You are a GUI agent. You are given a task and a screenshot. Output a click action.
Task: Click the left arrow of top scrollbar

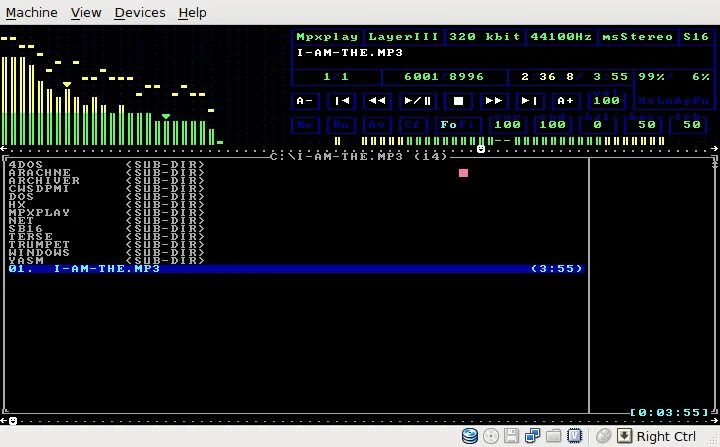(x=4, y=148)
